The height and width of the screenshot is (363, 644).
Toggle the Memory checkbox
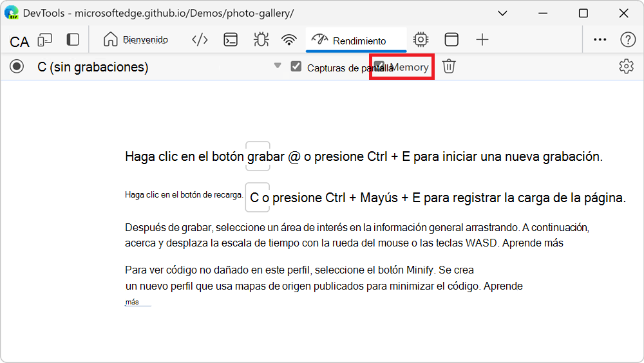click(379, 66)
